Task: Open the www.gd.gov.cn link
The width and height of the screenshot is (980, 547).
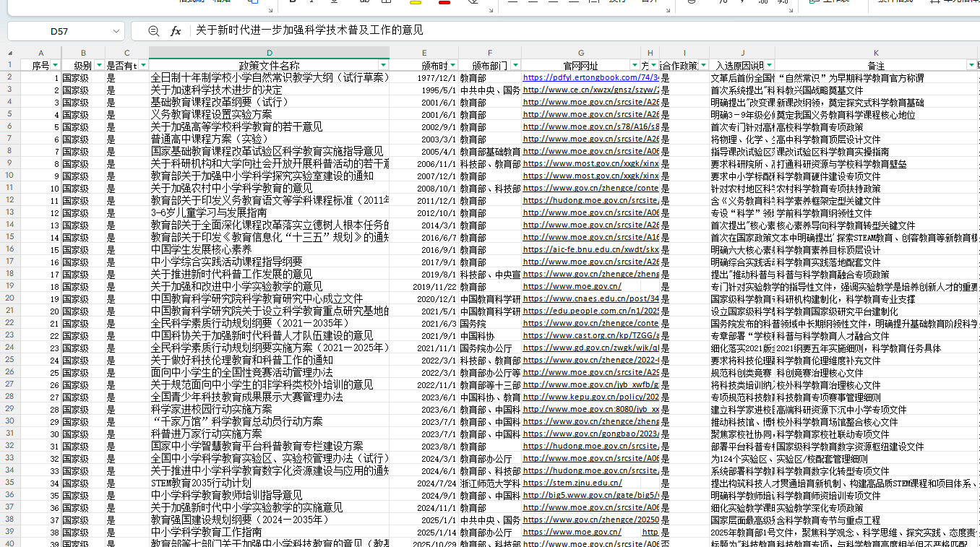Action: point(590,348)
